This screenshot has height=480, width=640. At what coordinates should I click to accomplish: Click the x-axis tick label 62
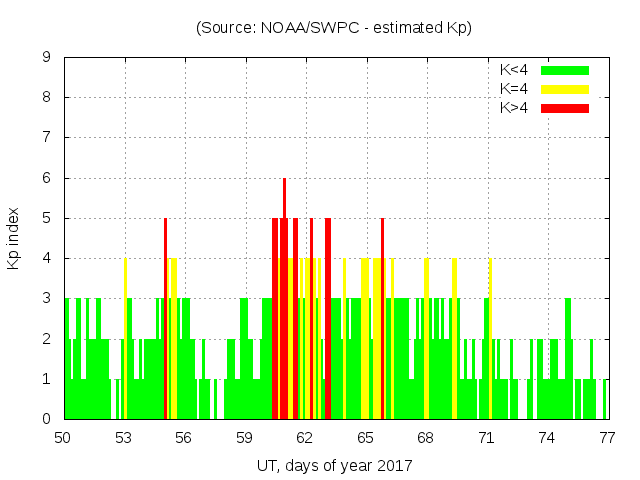tap(305, 437)
